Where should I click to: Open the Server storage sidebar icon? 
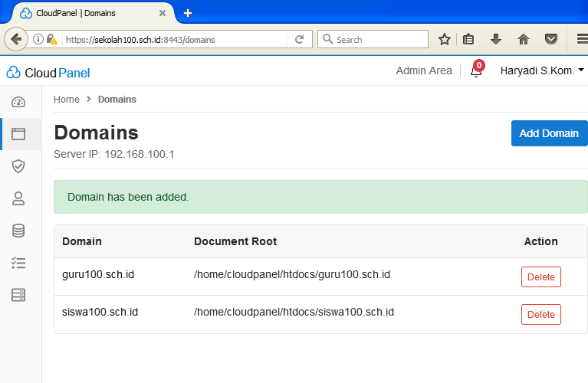click(x=18, y=295)
